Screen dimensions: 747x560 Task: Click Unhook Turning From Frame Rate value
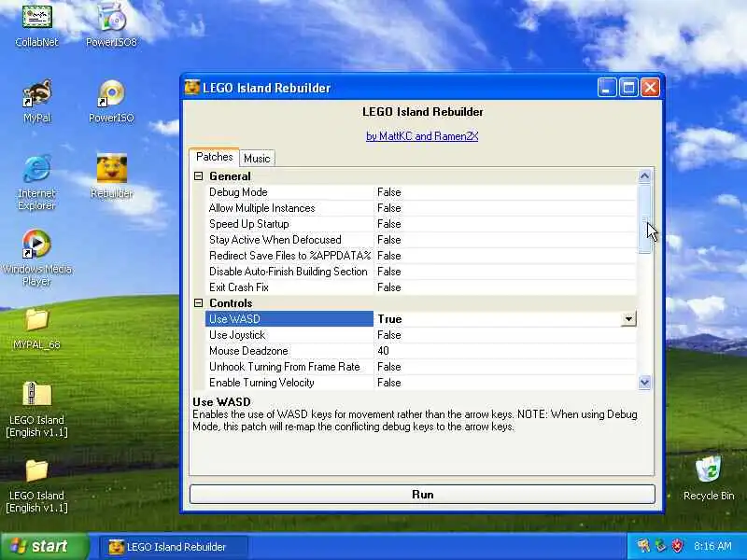(x=505, y=367)
